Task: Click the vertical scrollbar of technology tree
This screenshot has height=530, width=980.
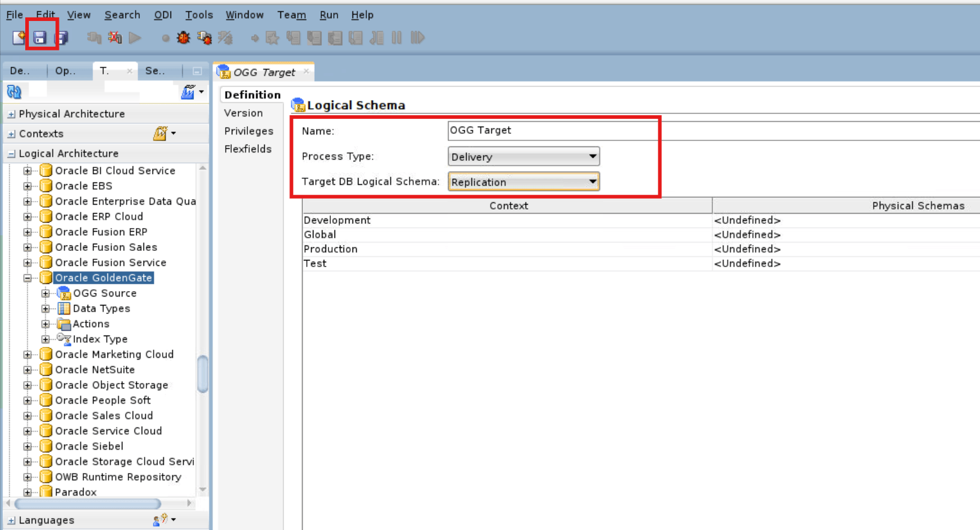Action: click(203, 373)
